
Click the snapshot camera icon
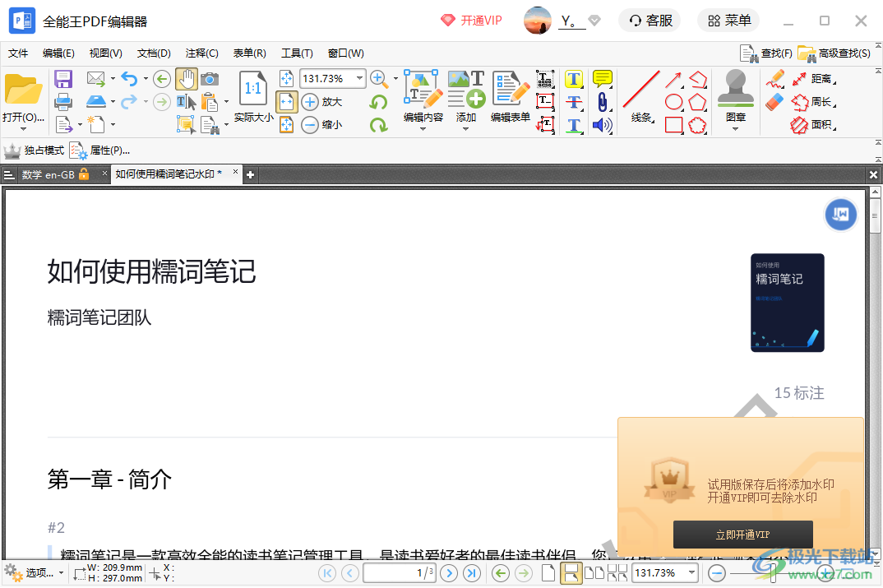pyautogui.click(x=210, y=79)
